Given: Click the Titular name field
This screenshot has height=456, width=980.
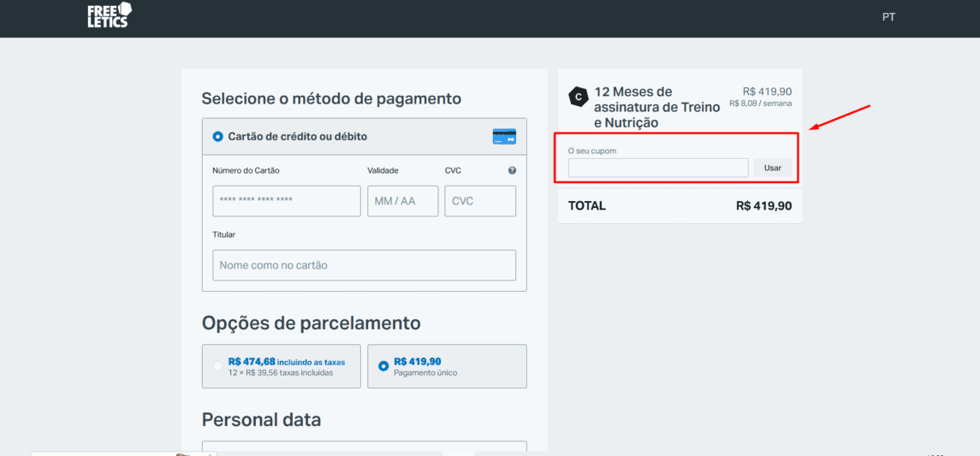Looking at the screenshot, I should (x=364, y=265).
